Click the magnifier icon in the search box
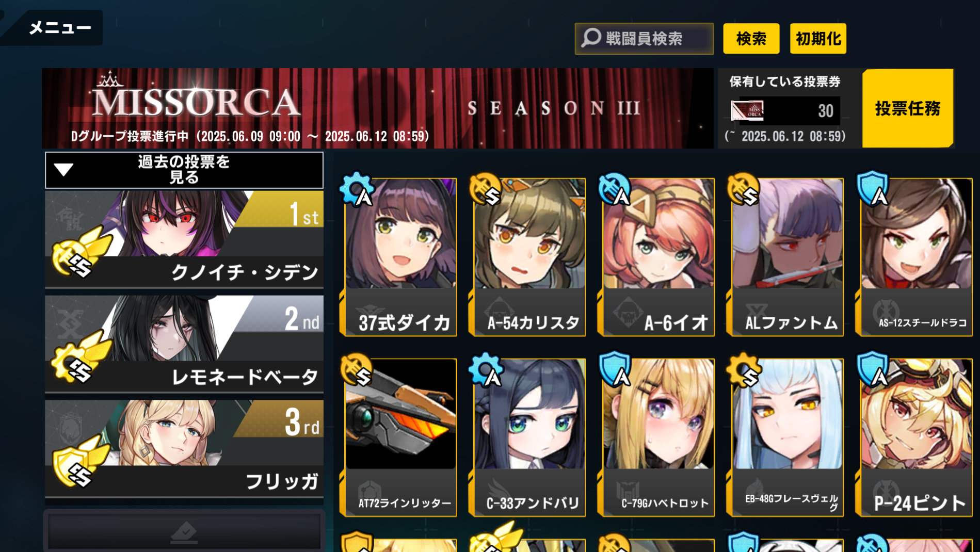This screenshot has height=552, width=980. coord(591,38)
